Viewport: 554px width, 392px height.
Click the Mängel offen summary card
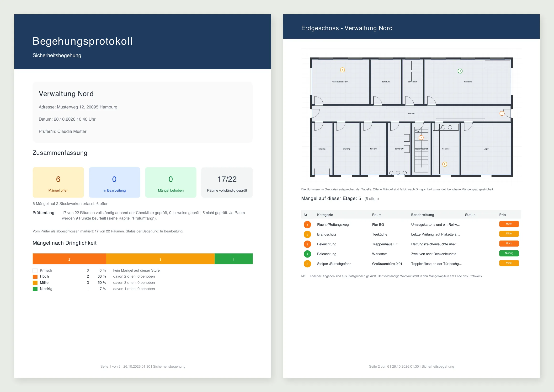58,183
